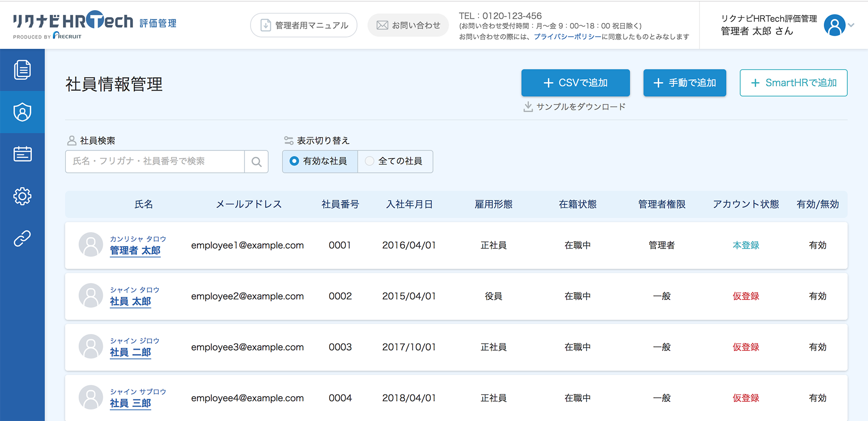Click the CSVで追加 button

[x=575, y=83]
